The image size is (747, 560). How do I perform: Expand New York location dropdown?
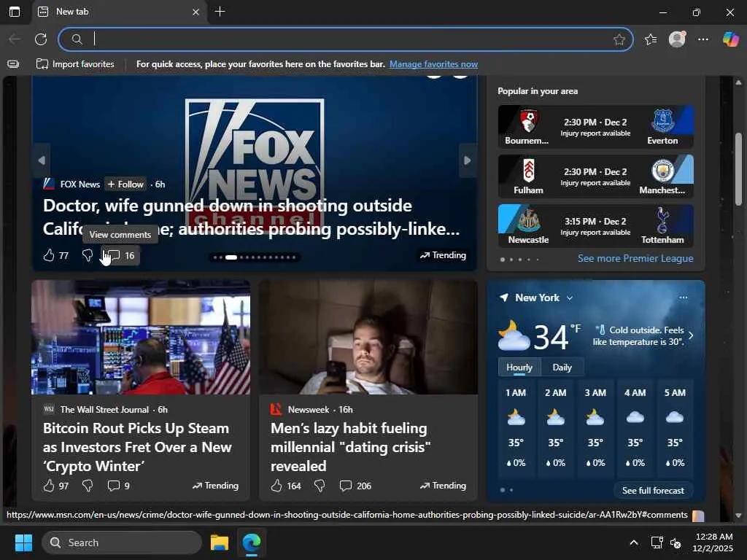coord(570,298)
